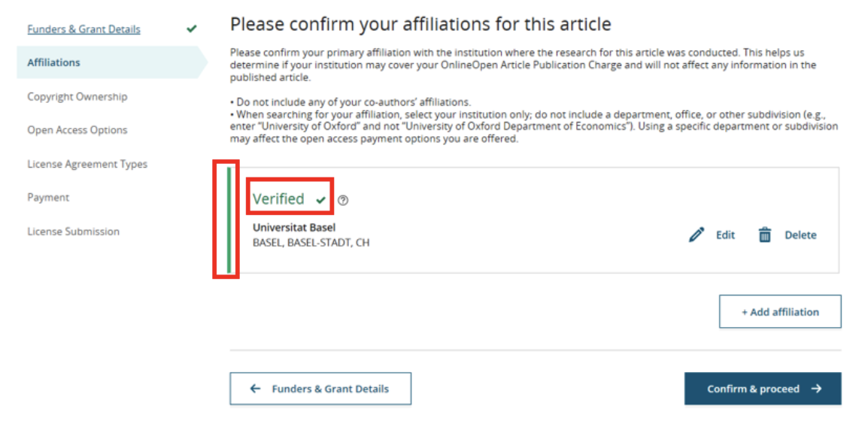Click the Universitat Basel affiliation name
This screenshot has width=868, height=427.
294,227
